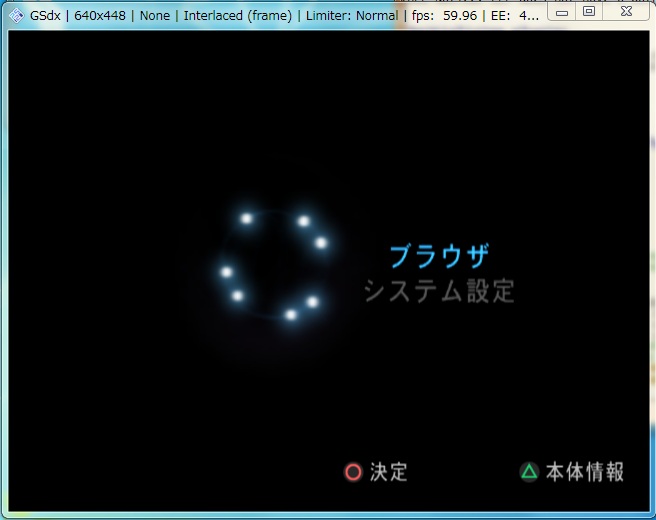Close the GSdx window

click(x=626, y=12)
